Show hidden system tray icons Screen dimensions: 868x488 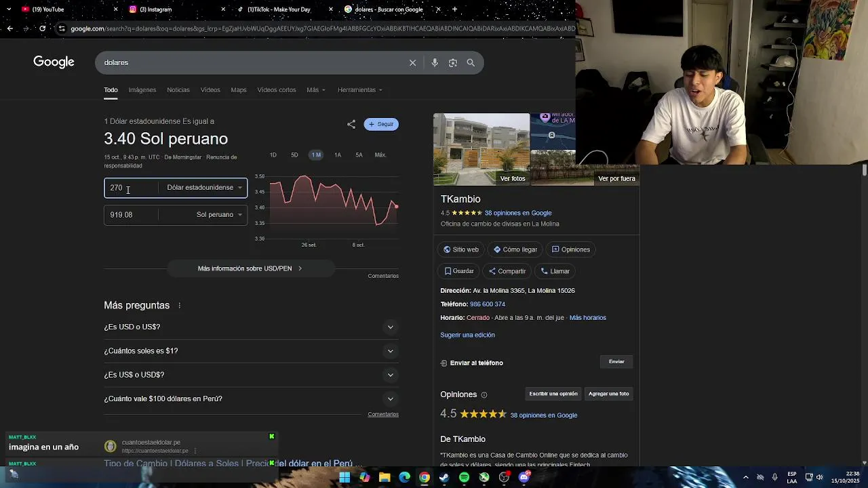click(746, 477)
